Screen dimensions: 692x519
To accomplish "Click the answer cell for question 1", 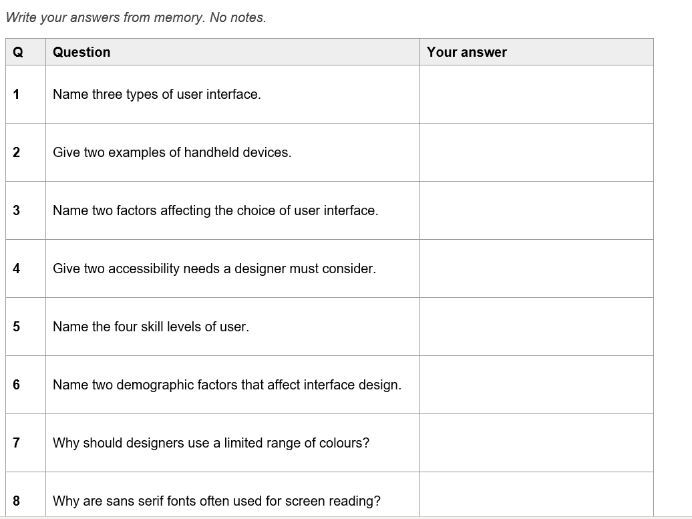I will click(x=536, y=94).
